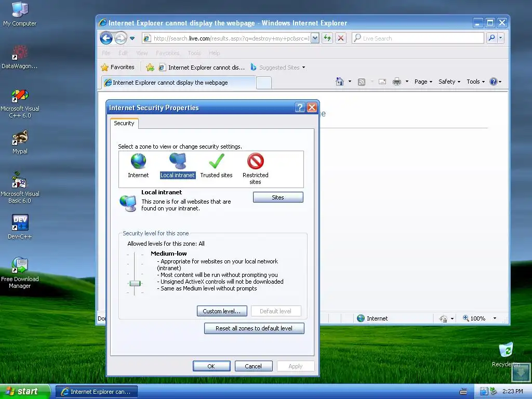Click OK in Internet Security Properties
This screenshot has width=532, height=399.
(211, 366)
